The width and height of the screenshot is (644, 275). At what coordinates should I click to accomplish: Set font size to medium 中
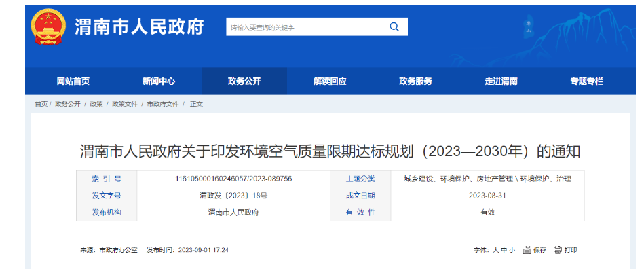pyautogui.click(x=504, y=250)
